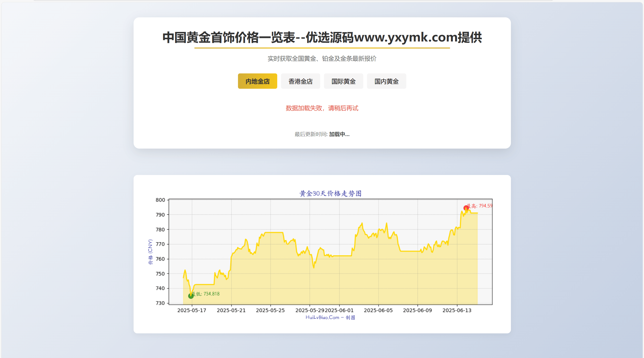Click the 2025-06-05 axis date label

[x=378, y=310]
